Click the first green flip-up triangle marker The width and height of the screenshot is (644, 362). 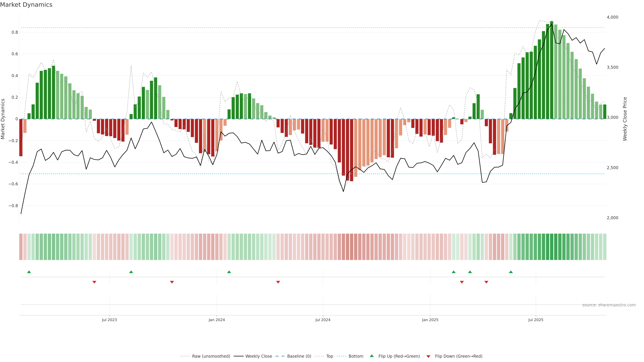pos(29,272)
